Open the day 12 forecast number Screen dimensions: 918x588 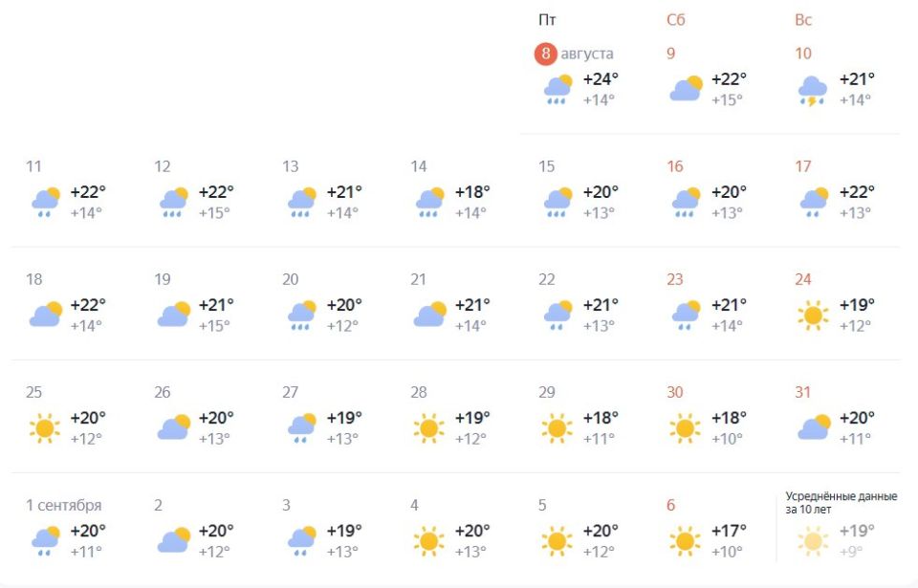tap(163, 166)
